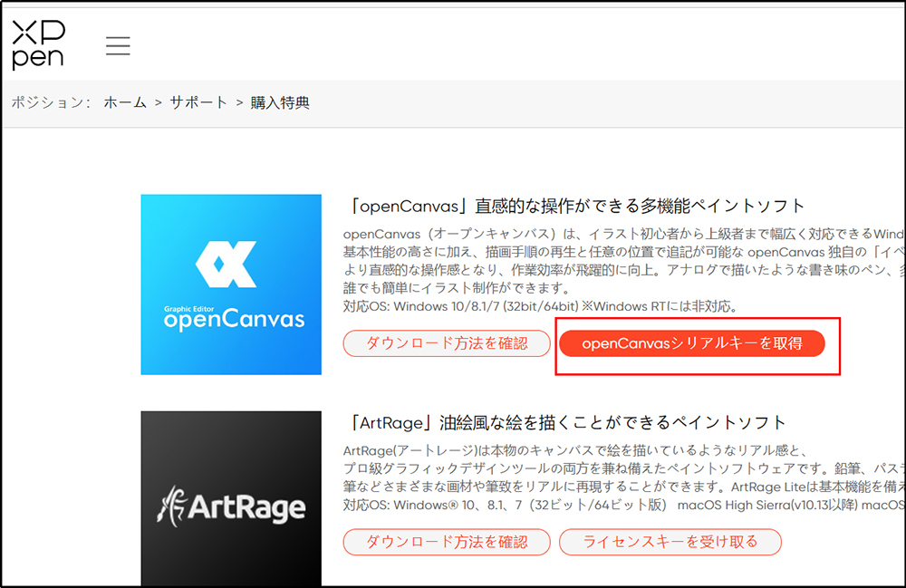Image resolution: width=906 pixels, height=588 pixels.
Task: Click the highlighted red-bordered serial key button
Action: point(693,343)
